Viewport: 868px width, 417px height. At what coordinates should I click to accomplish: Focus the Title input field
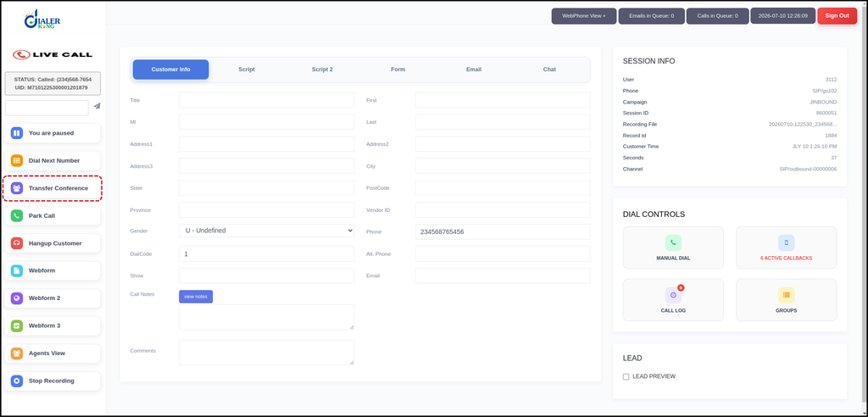[x=266, y=100]
